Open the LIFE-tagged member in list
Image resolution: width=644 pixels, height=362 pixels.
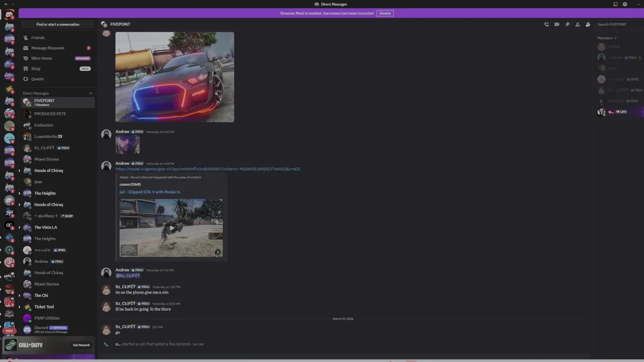tap(619, 112)
